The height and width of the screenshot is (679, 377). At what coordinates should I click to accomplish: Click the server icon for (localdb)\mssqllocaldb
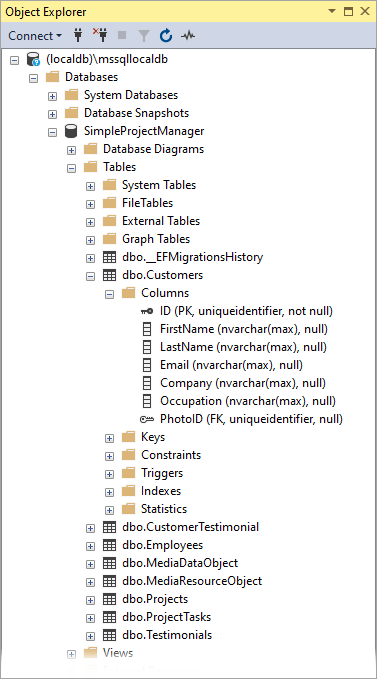point(33,59)
